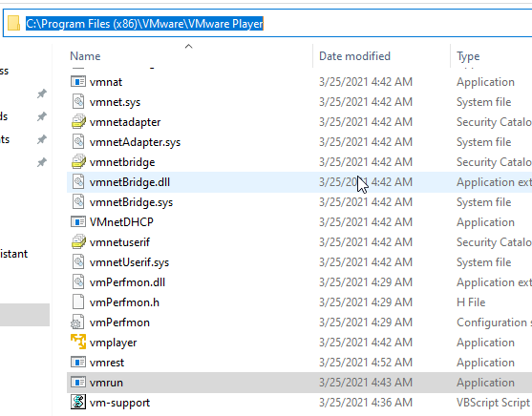Click the Type cell of vmplayer
Viewport: 532px width, 416px height.
[485, 343]
